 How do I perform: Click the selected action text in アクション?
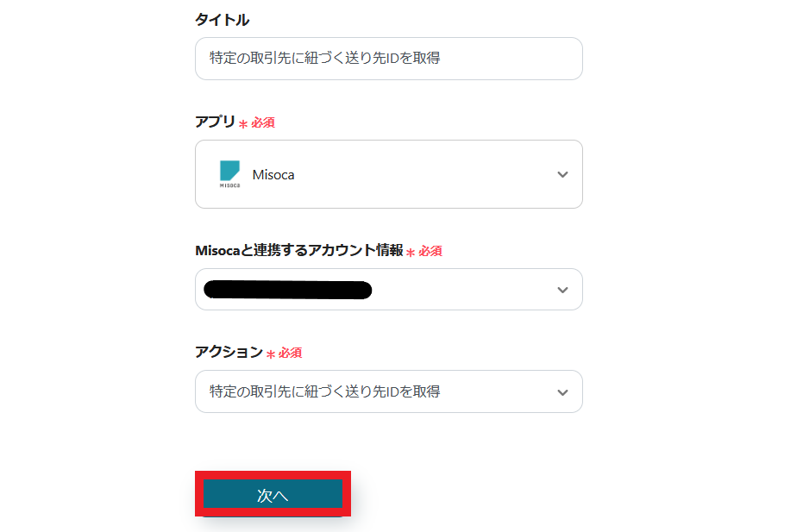tap(324, 391)
